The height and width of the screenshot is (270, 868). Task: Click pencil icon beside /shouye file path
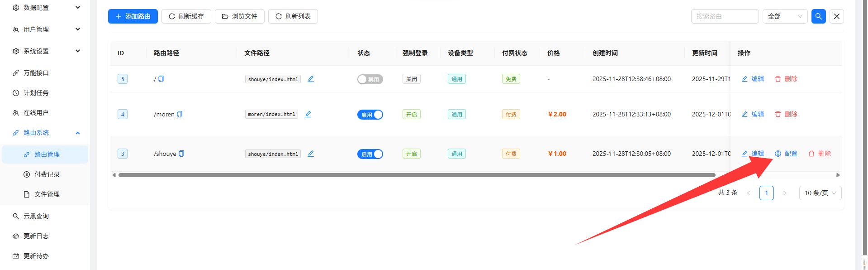(311, 154)
